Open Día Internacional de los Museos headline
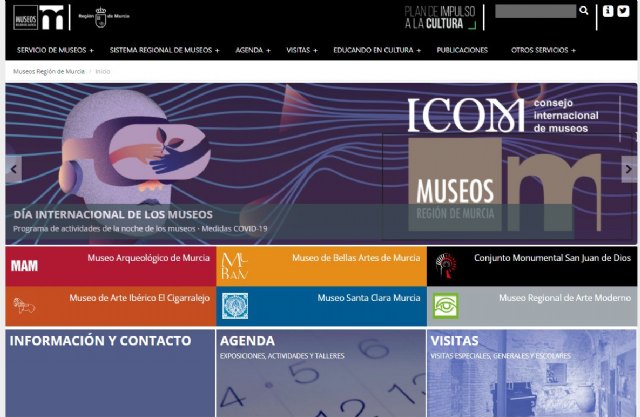 pyautogui.click(x=113, y=215)
